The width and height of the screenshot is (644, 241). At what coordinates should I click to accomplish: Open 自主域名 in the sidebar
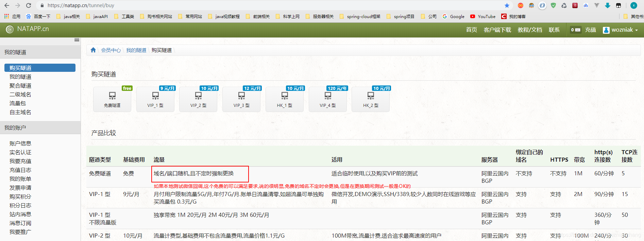20,112
